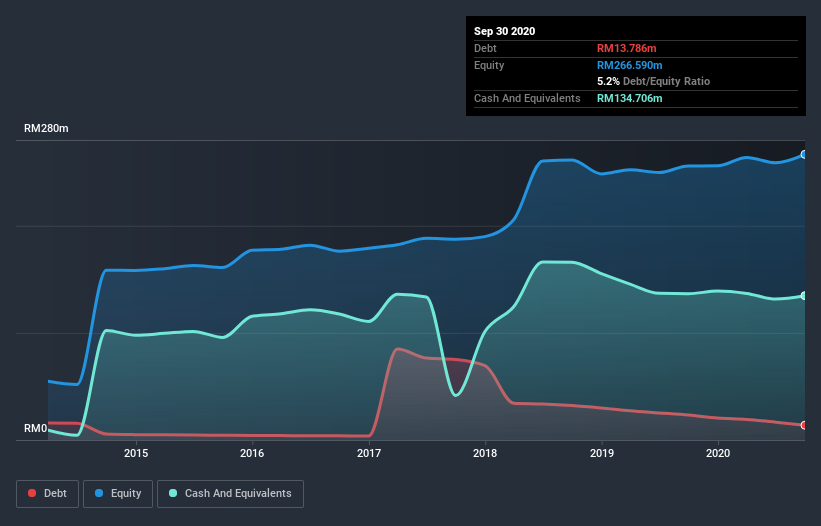Click the 2016 x-axis label
The image size is (821, 526).
coord(252,453)
